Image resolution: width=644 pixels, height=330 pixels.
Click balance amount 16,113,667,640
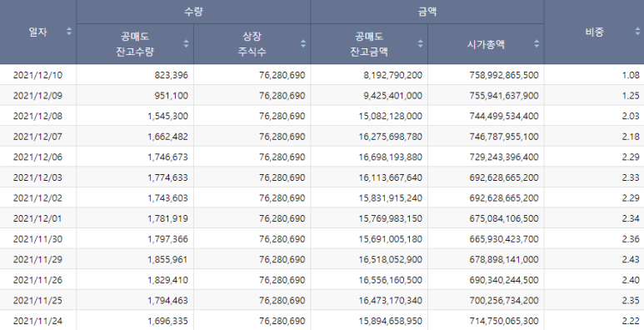click(390, 177)
